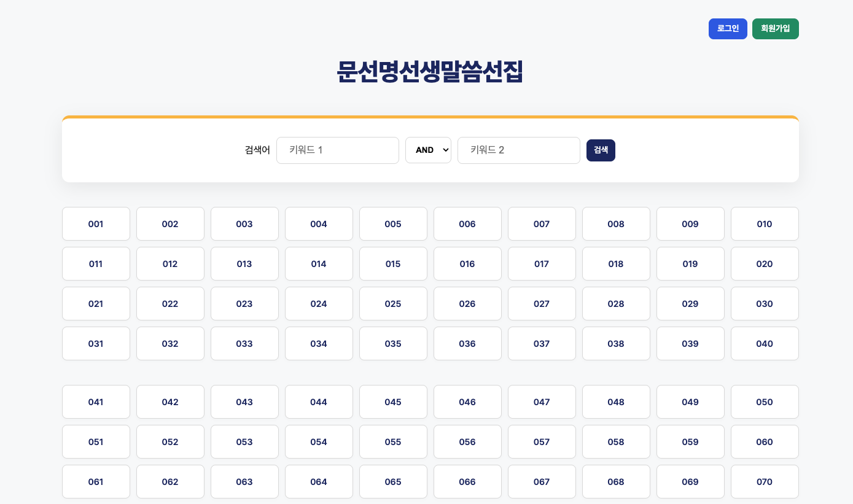The height and width of the screenshot is (504, 853).
Task: Open volume 034
Action: [x=319, y=344]
